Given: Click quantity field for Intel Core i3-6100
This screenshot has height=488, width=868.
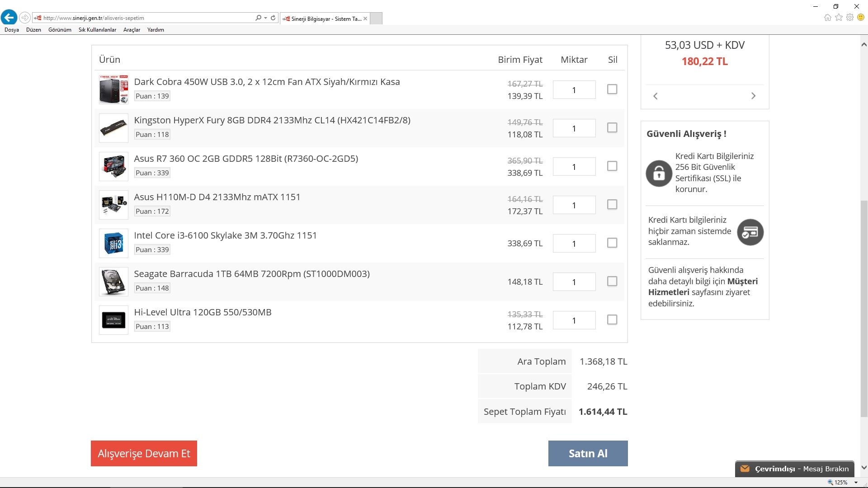Looking at the screenshot, I should (x=574, y=244).
